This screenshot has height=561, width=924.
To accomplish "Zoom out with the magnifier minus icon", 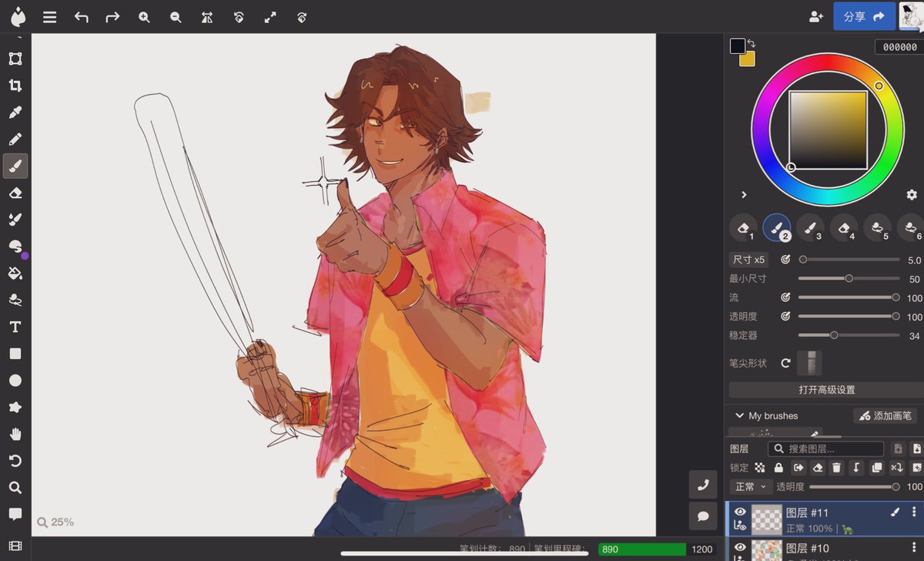I will point(176,17).
